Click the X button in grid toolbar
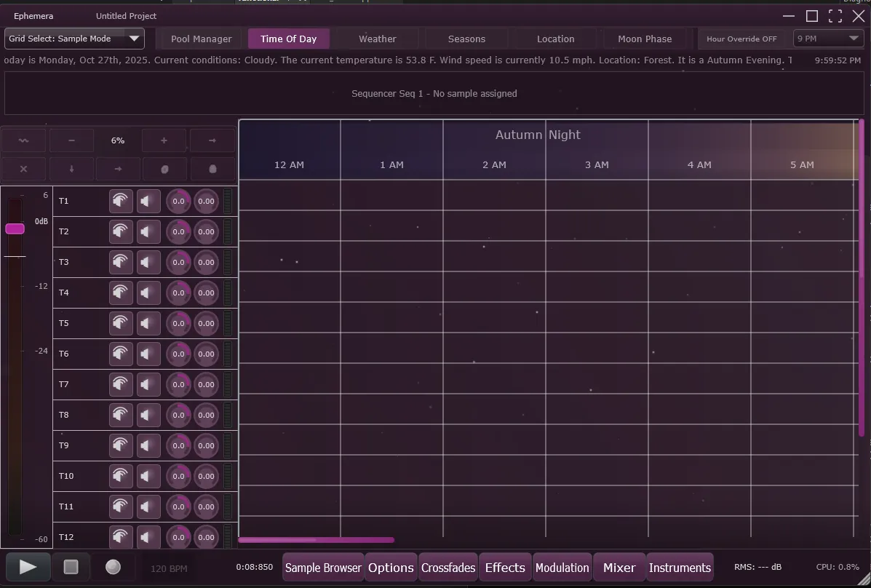 pyautogui.click(x=23, y=169)
